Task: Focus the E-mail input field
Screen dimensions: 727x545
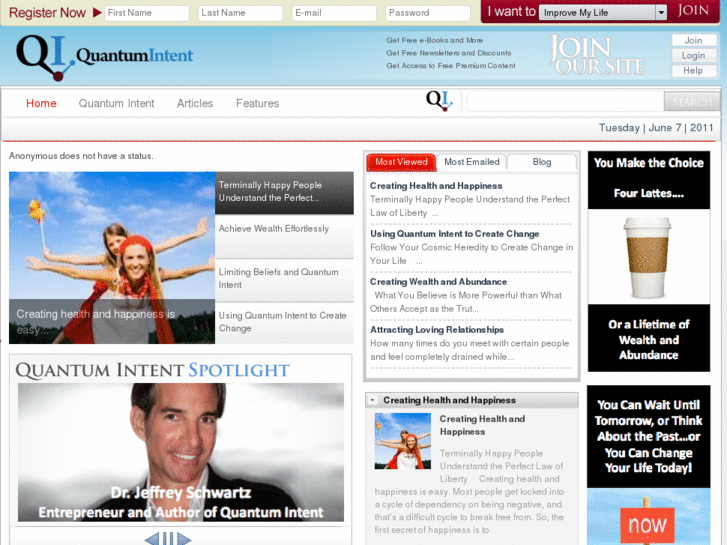Action: (x=334, y=13)
